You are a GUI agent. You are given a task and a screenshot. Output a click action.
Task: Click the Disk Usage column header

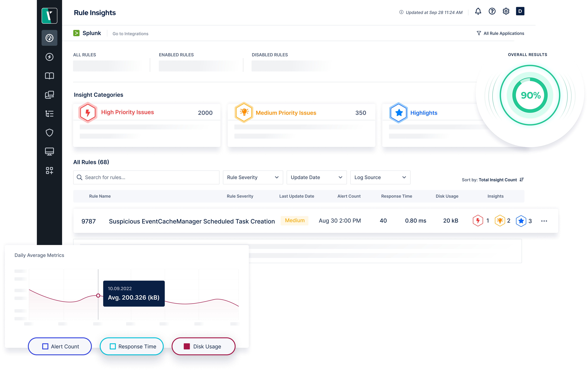pyautogui.click(x=447, y=196)
